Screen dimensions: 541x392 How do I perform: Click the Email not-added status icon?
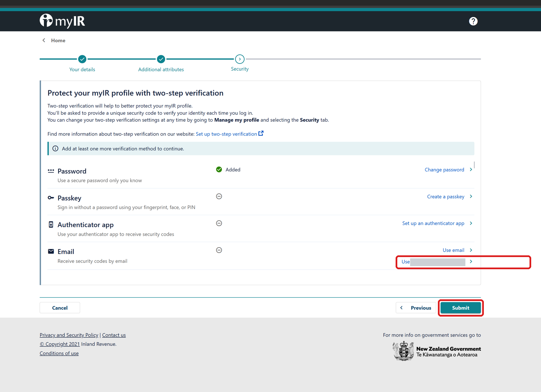point(219,250)
